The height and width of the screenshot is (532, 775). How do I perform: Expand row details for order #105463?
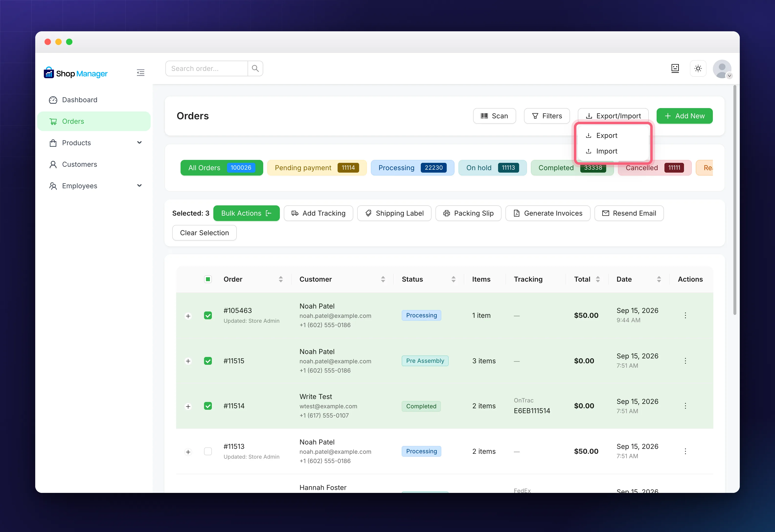point(188,316)
